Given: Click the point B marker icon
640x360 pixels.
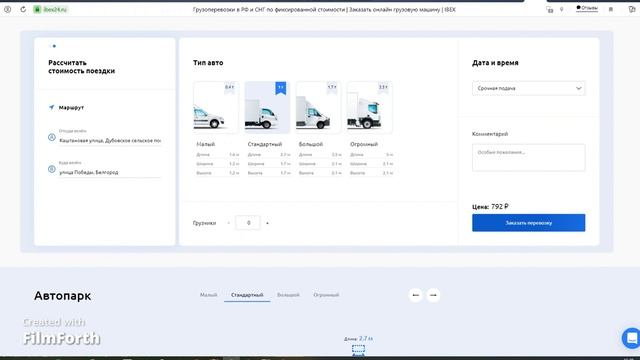Looking at the screenshot, I should coord(52,169).
